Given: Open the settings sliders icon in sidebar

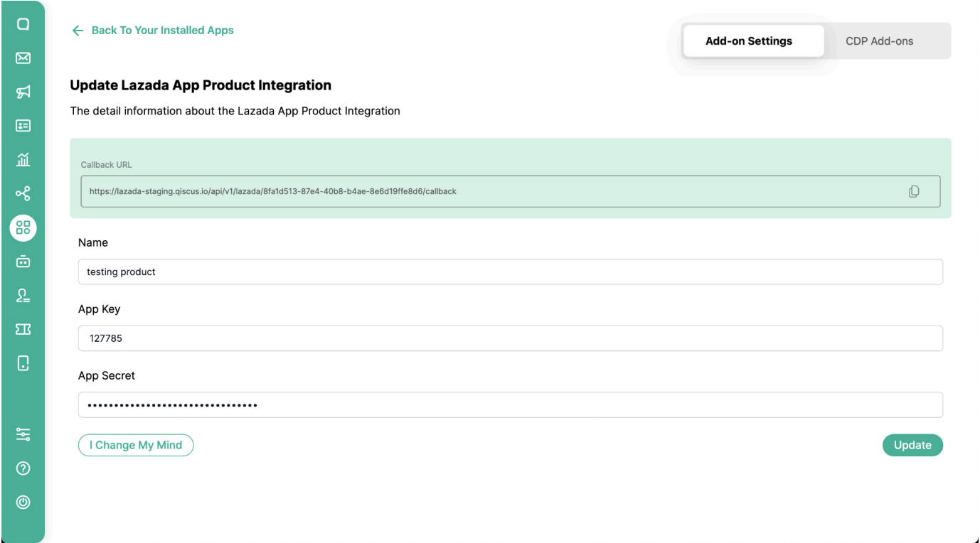Looking at the screenshot, I should [x=23, y=434].
